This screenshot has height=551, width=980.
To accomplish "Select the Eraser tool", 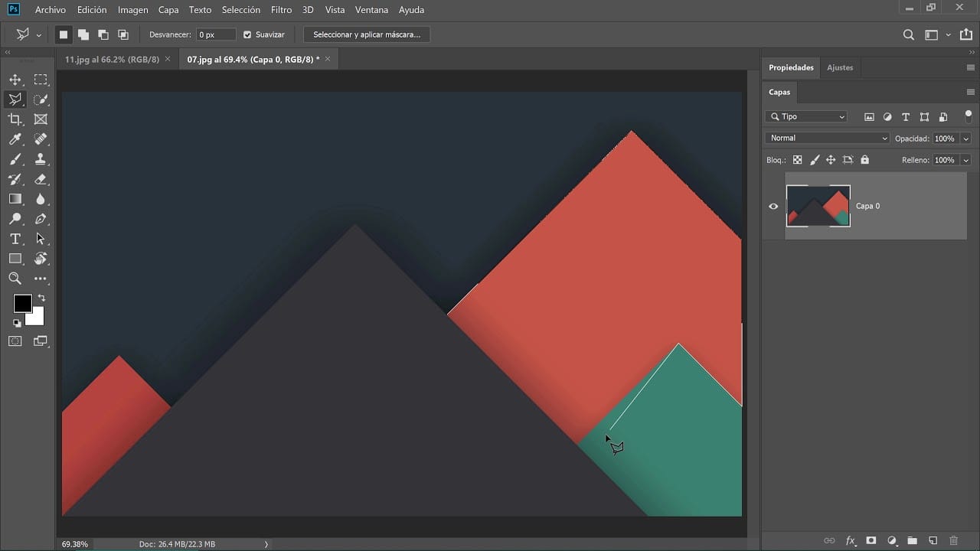I will coord(41,179).
